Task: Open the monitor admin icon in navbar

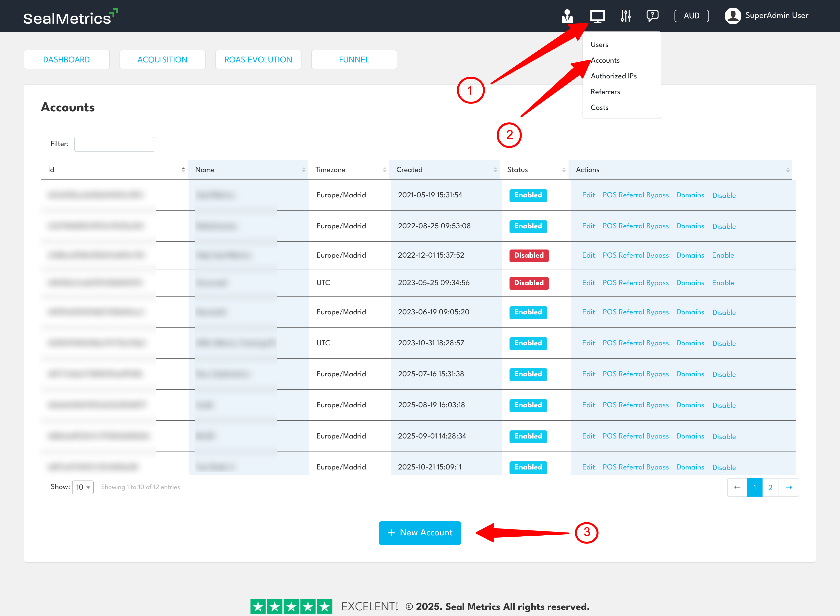Action: coord(598,16)
